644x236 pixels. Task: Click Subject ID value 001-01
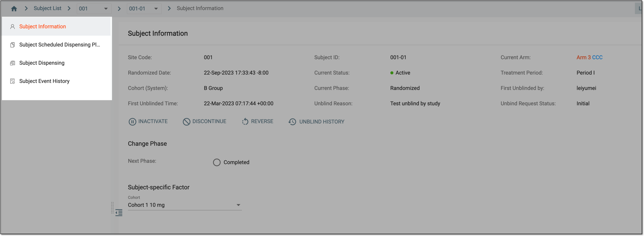coord(398,57)
